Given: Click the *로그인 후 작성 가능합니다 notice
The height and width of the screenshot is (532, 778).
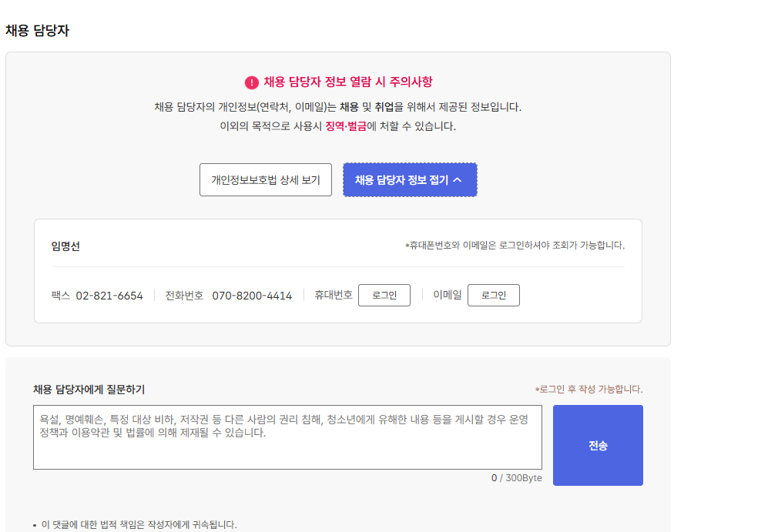Looking at the screenshot, I should (589, 390).
